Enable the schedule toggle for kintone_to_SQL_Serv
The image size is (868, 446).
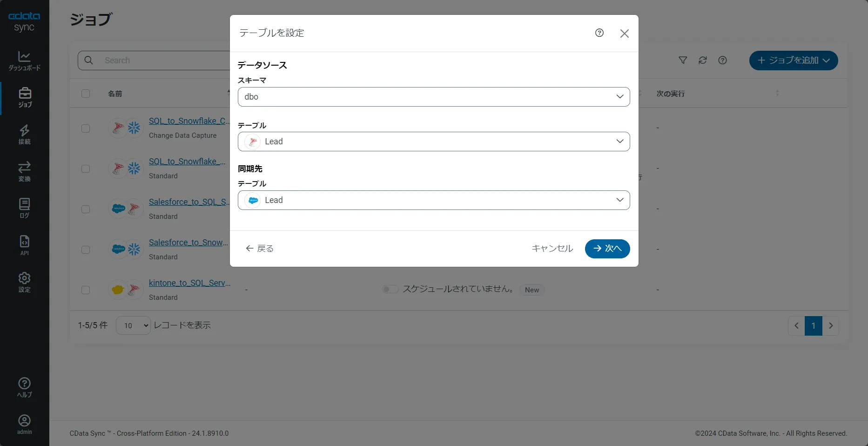tap(390, 289)
